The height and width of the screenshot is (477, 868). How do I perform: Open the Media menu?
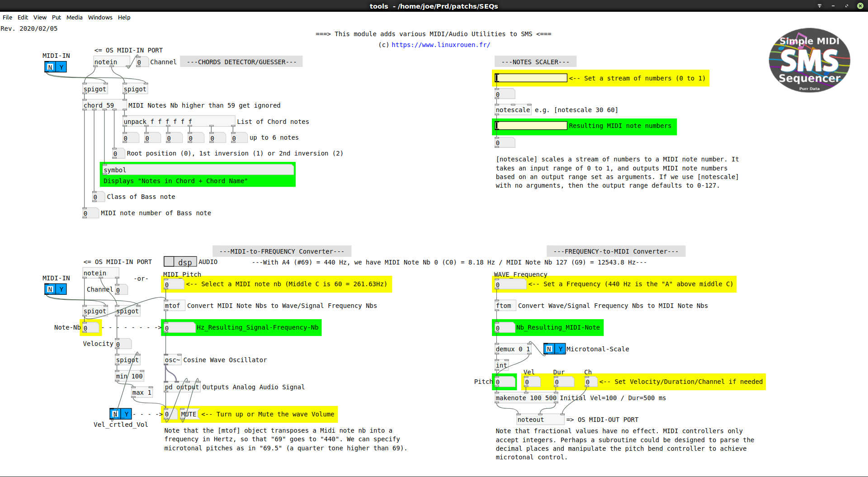pos(74,18)
